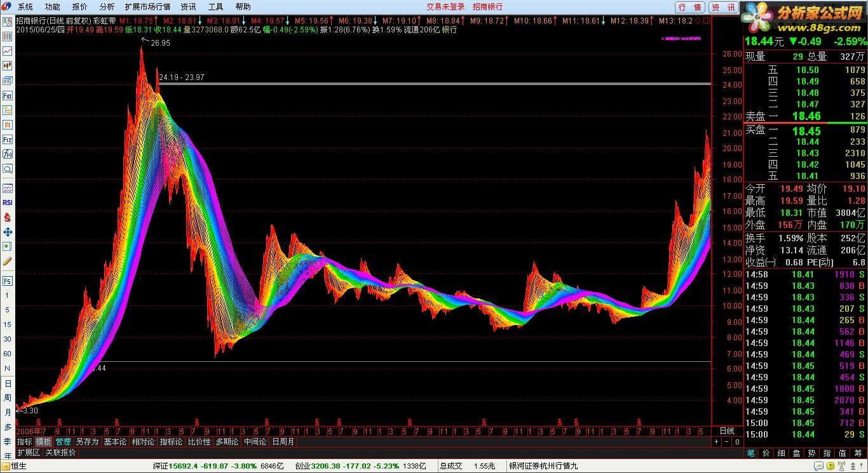868x473 pixels.
Task: Select the line chart sidebar icon
Action: point(8,51)
